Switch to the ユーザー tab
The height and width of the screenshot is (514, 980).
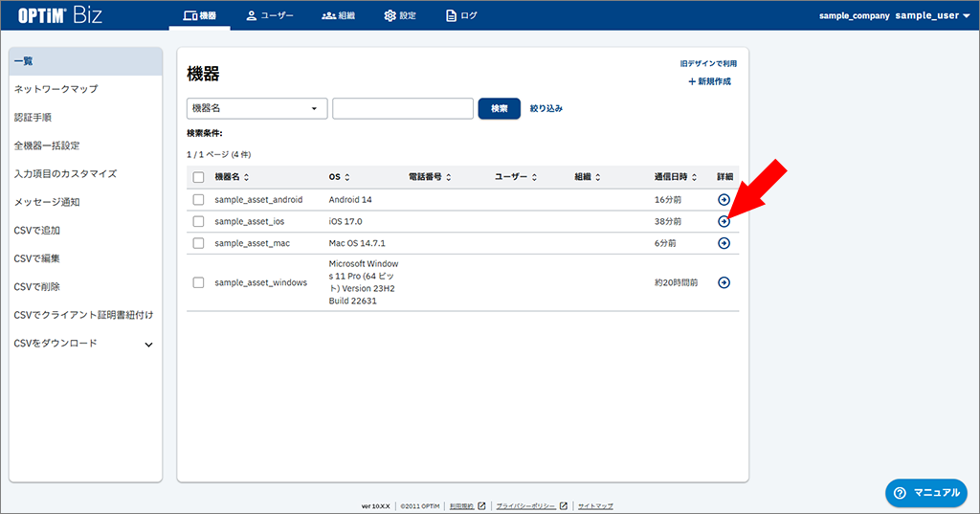pos(270,15)
